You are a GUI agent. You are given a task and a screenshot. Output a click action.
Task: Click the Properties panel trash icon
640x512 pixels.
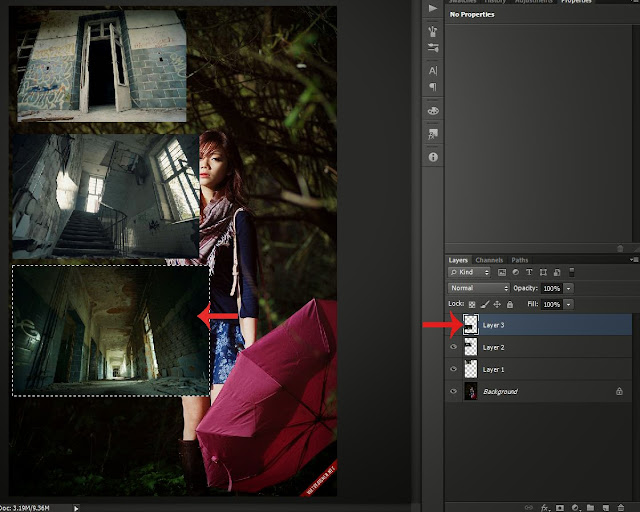(x=620, y=248)
